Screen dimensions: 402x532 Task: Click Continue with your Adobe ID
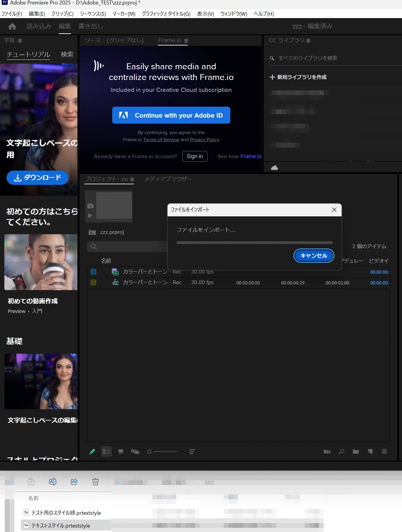171,115
